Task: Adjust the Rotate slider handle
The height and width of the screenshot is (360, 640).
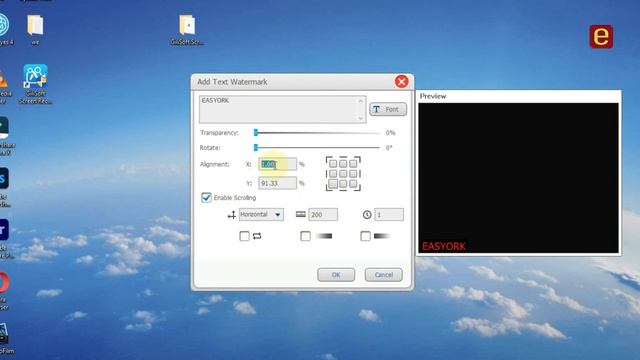Action: pos(256,147)
